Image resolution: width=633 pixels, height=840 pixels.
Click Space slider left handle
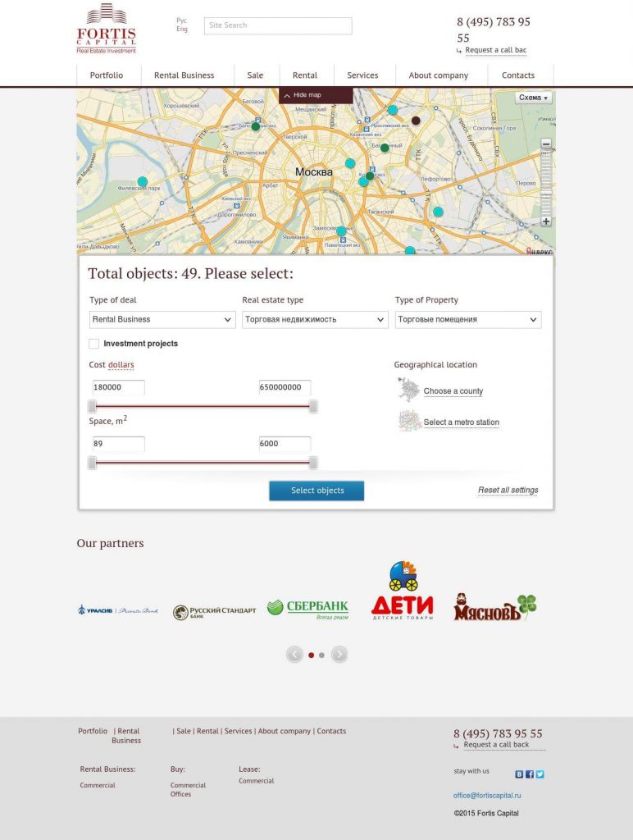92,463
